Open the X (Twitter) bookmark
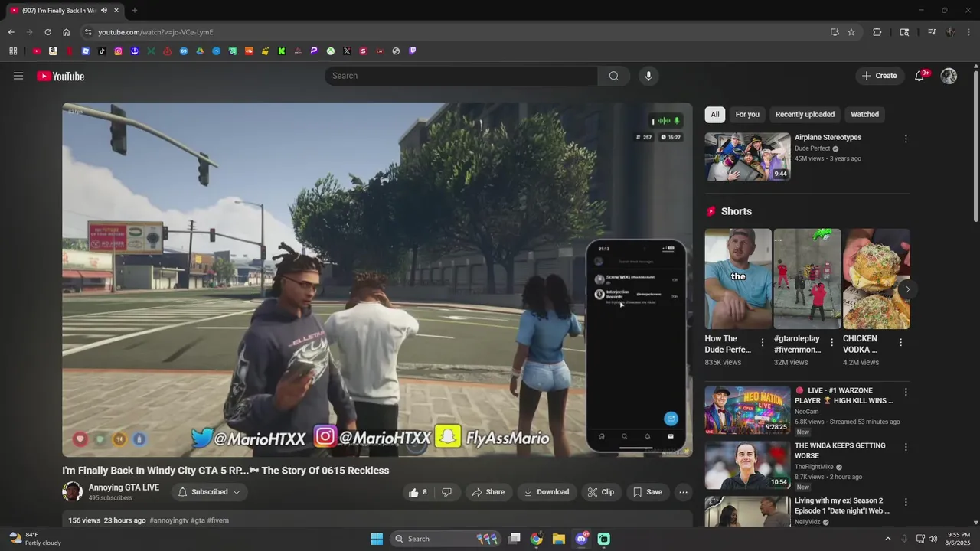 [x=347, y=51]
